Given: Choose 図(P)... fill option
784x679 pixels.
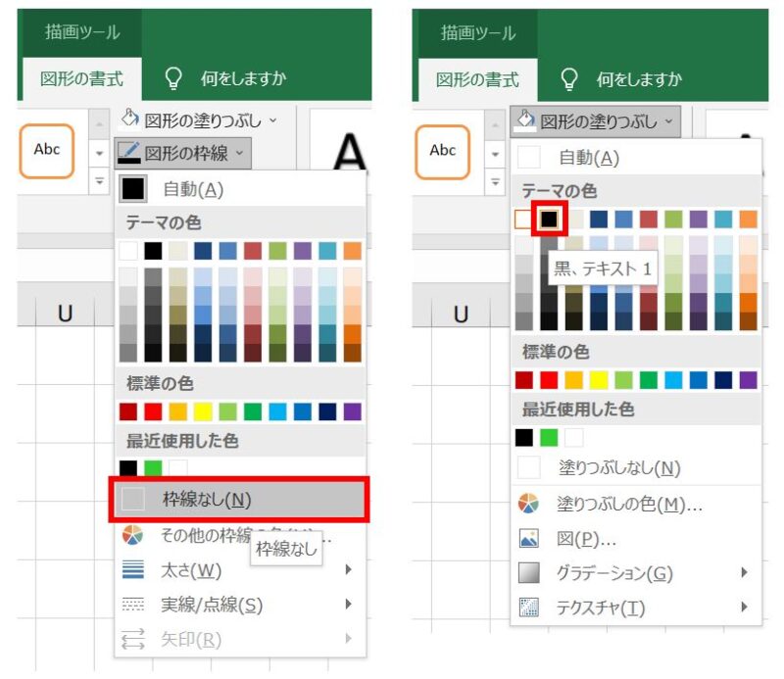Looking at the screenshot, I should [x=636, y=539].
